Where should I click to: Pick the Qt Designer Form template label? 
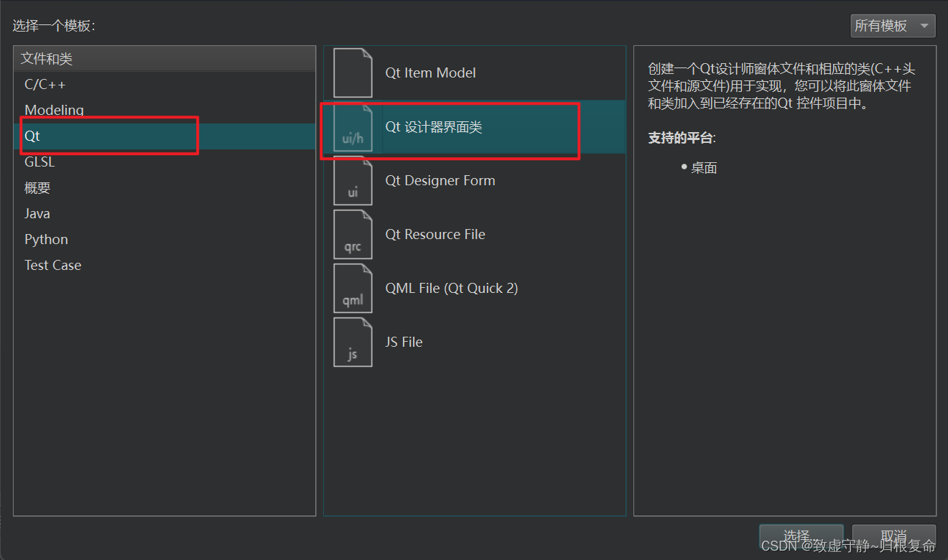pyautogui.click(x=440, y=181)
